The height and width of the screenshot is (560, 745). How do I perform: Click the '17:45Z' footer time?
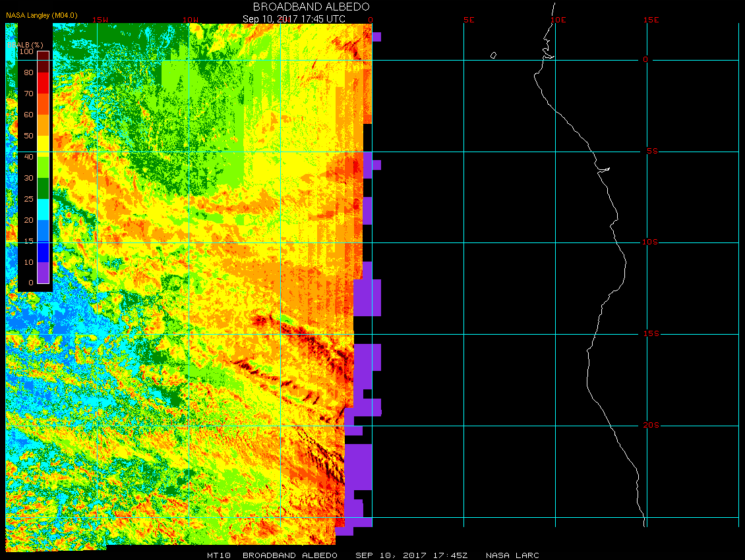(x=450, y=555)
